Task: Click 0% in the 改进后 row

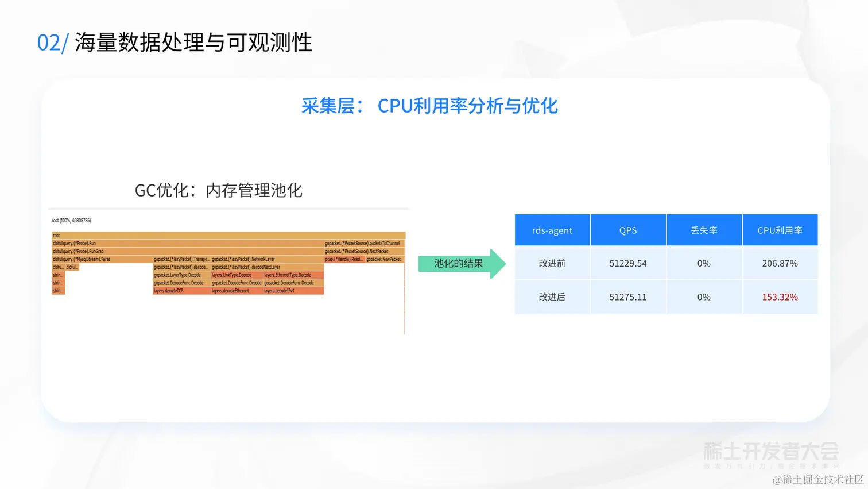Action: click(704, 297)
